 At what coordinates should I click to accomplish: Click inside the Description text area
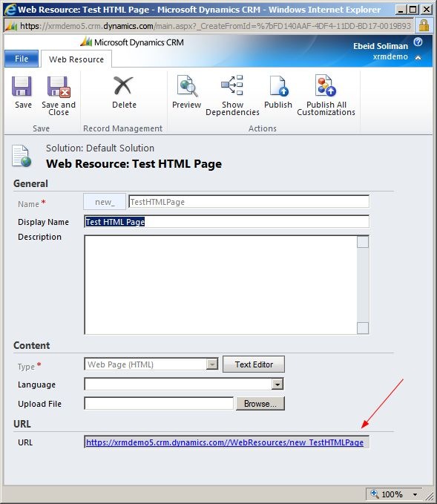point(220,285)
